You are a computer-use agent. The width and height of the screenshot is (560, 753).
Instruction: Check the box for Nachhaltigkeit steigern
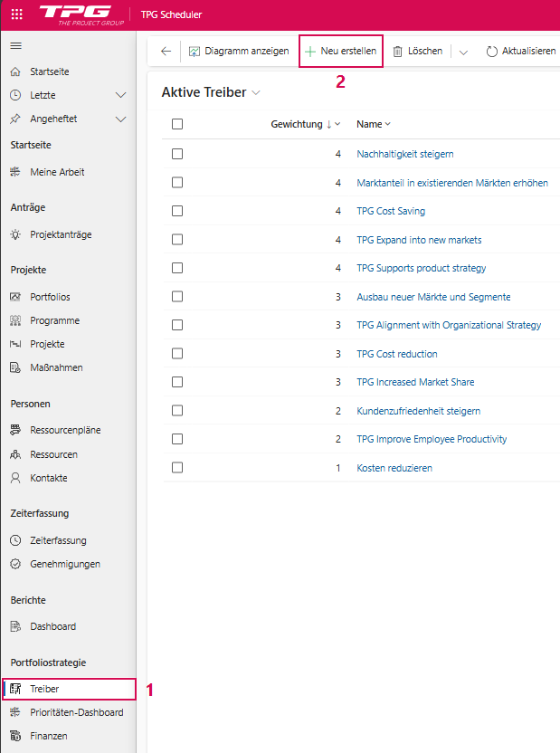coord(177,154)
